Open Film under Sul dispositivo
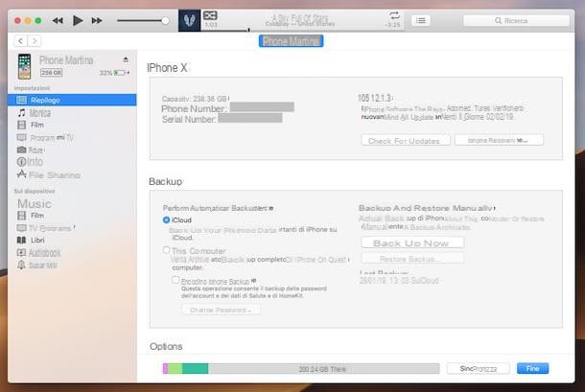585x392 pixels. [72, 216]
